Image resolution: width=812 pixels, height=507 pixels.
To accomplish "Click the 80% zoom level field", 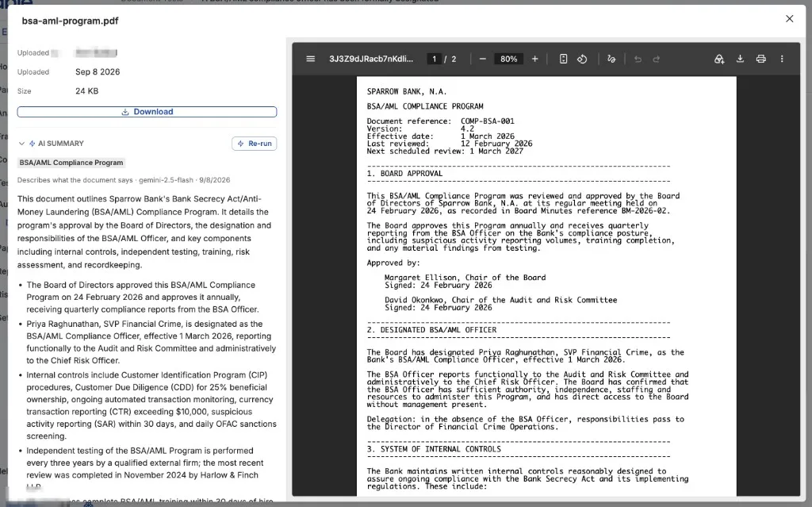I will click(x=508, y=59).
